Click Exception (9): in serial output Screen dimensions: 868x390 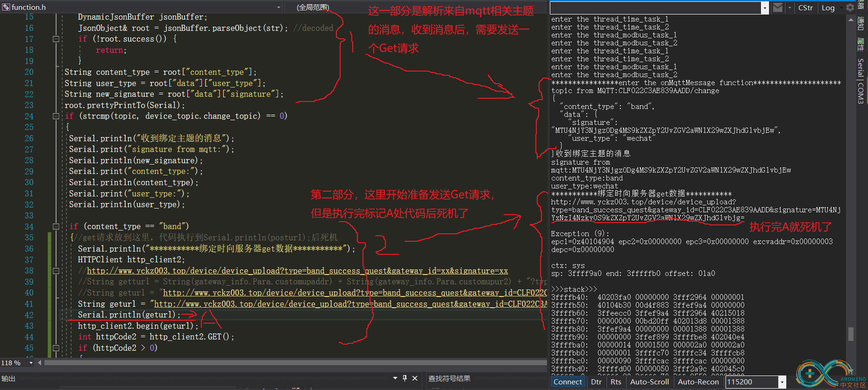pos(580,233)
